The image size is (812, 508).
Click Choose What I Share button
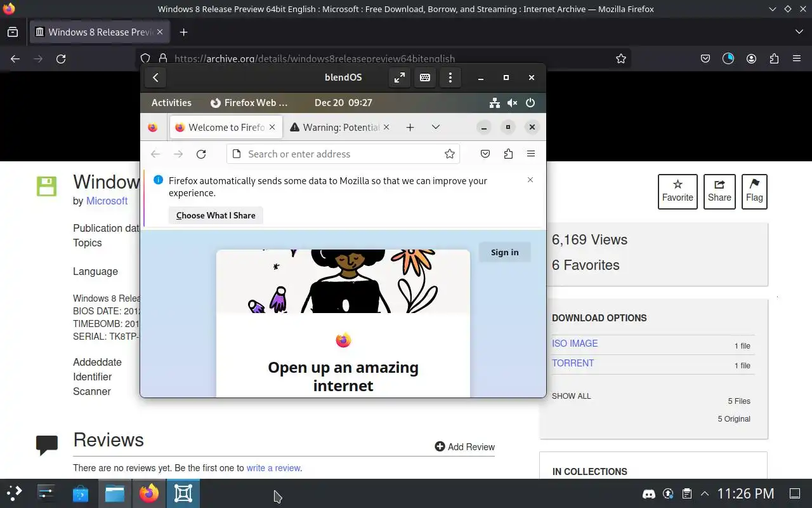point(216,215)
